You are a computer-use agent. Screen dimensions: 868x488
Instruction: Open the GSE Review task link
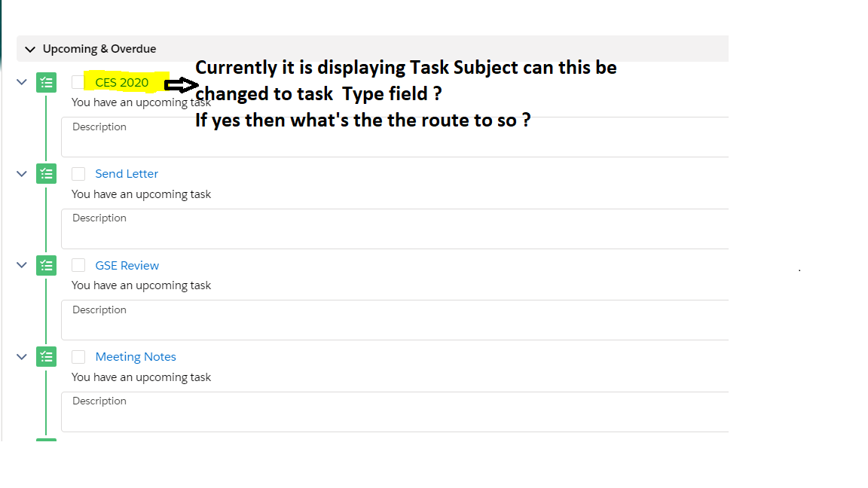point(127,265)
